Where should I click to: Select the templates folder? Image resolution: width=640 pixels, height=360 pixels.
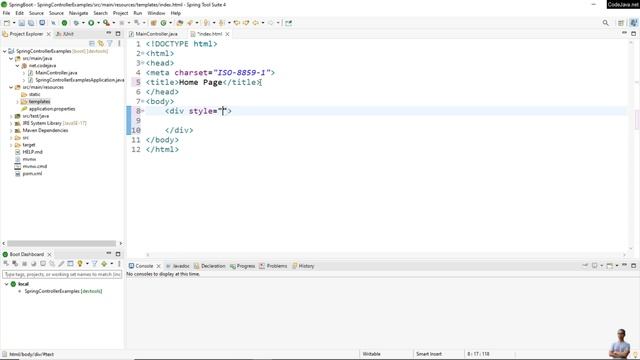39,102
